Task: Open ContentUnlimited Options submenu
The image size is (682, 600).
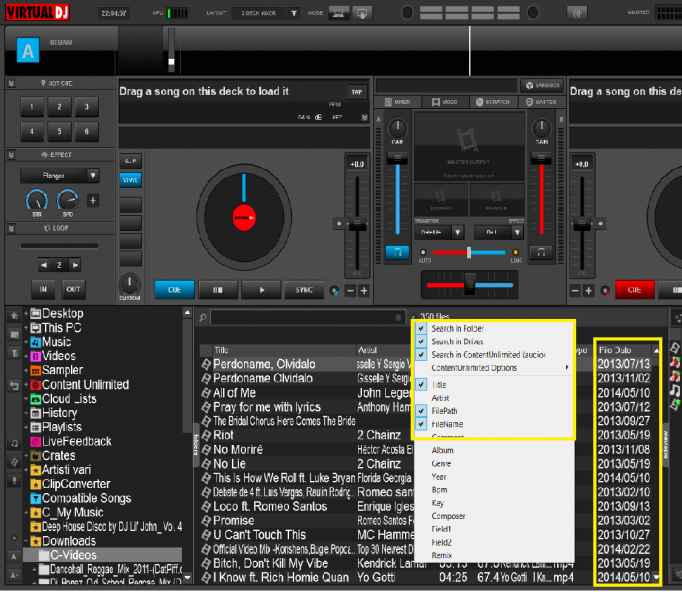Action: (x=495, y=368)
